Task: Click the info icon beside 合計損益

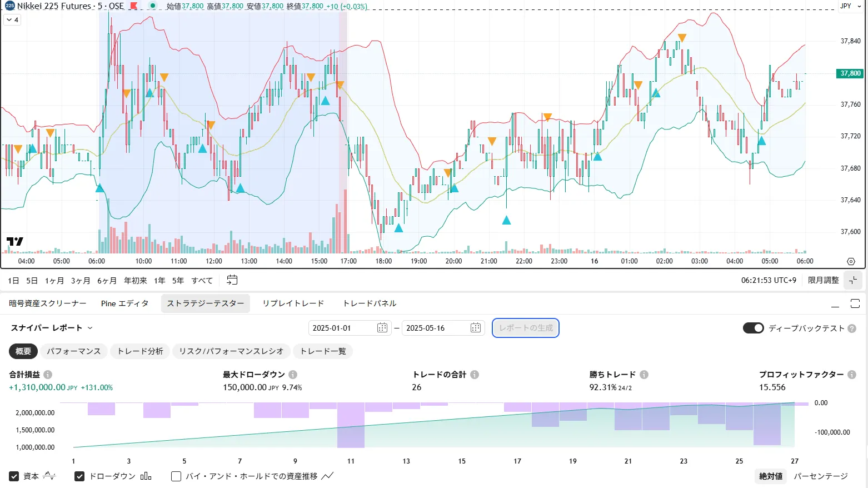Action: pos(48,375)
